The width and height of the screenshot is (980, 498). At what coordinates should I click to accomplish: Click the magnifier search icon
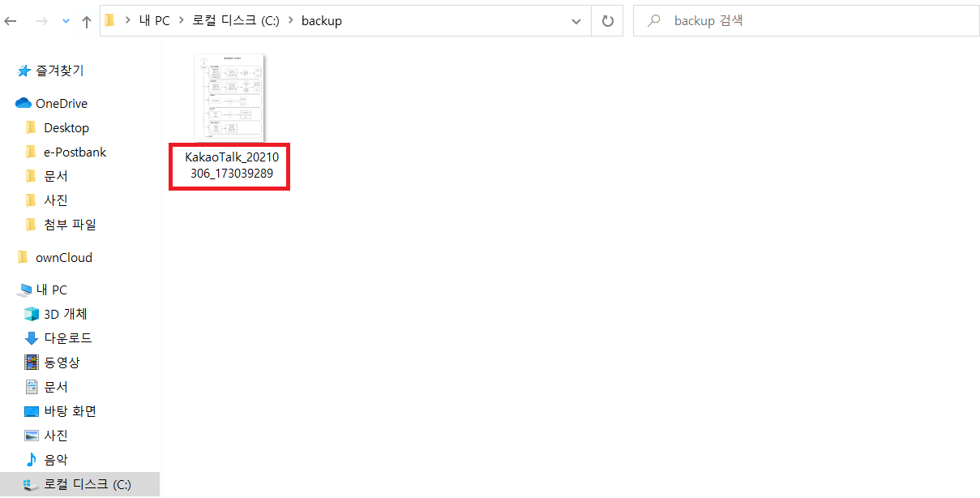[653, 21]
